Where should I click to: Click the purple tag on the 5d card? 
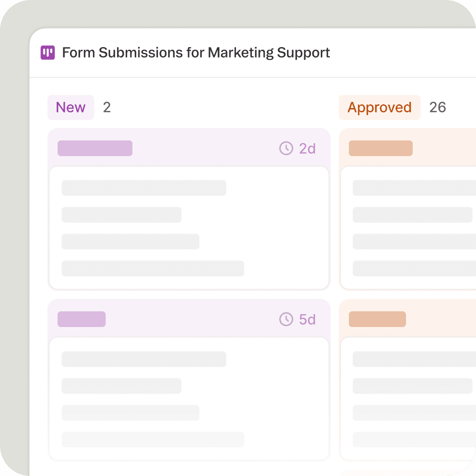point(81,319)
